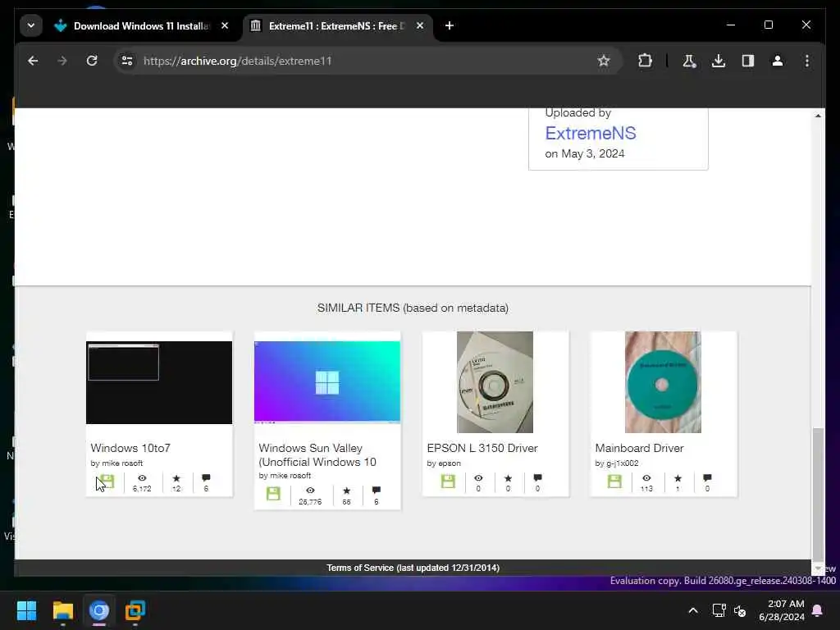Open the Mainboard Driver title link
This screenshot has height=630, width=840.
click(639, 448)
